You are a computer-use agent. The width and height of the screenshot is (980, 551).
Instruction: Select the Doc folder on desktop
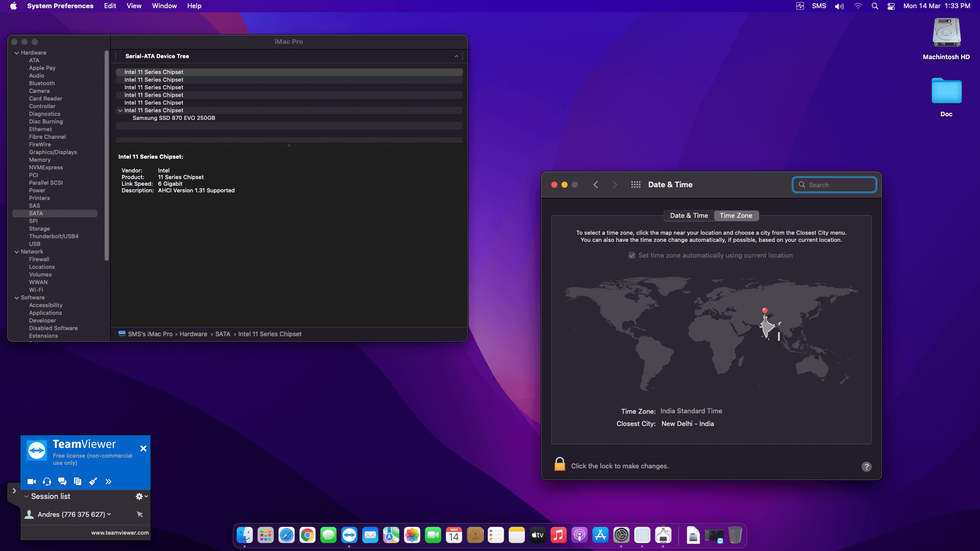click(x=946, y=92)
